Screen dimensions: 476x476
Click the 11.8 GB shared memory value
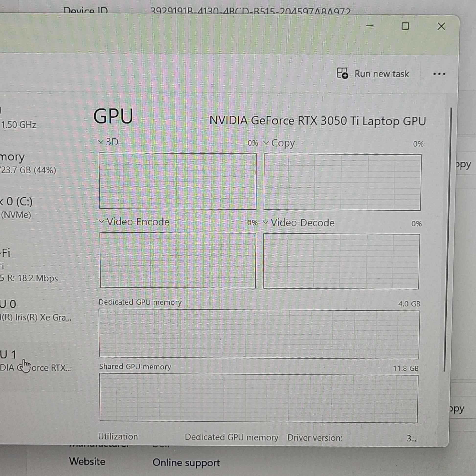click(406, 368)
